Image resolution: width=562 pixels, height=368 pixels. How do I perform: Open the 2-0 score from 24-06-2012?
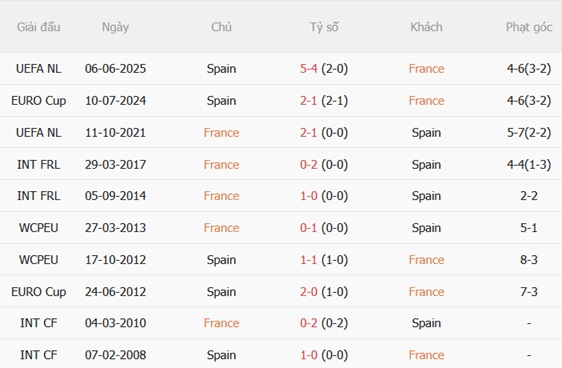[309, 292]
